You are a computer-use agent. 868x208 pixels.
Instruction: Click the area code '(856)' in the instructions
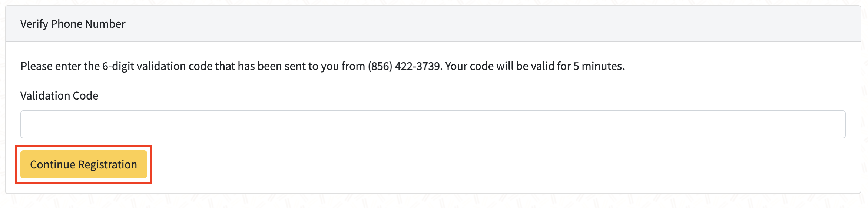click(x=380, y=66)
